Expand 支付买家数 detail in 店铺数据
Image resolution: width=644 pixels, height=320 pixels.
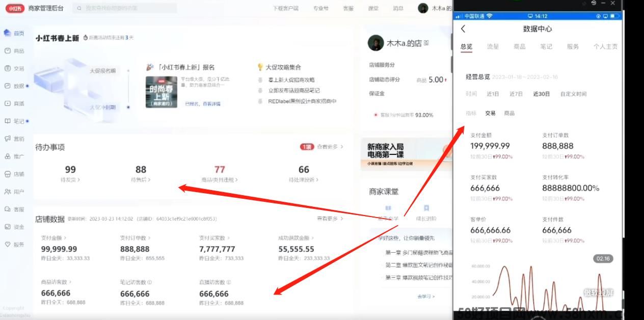(214, 238)
